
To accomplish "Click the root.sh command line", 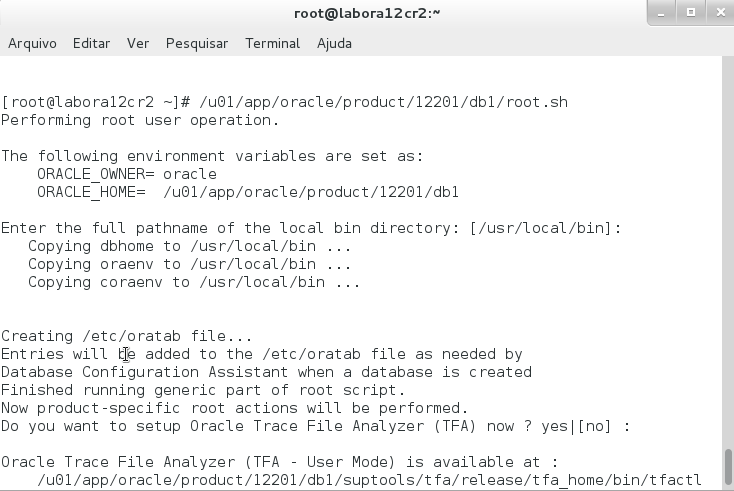I will click(285, 102).
